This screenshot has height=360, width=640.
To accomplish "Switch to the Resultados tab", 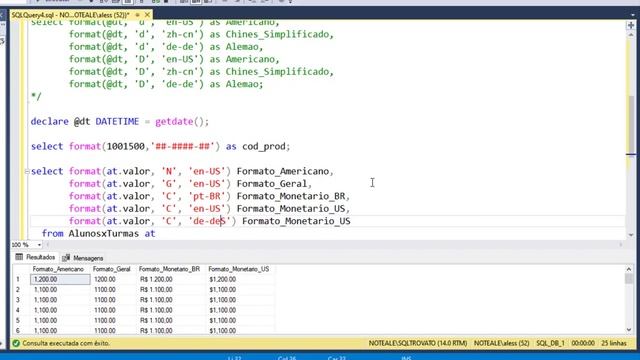I will [x=36, y=257].
